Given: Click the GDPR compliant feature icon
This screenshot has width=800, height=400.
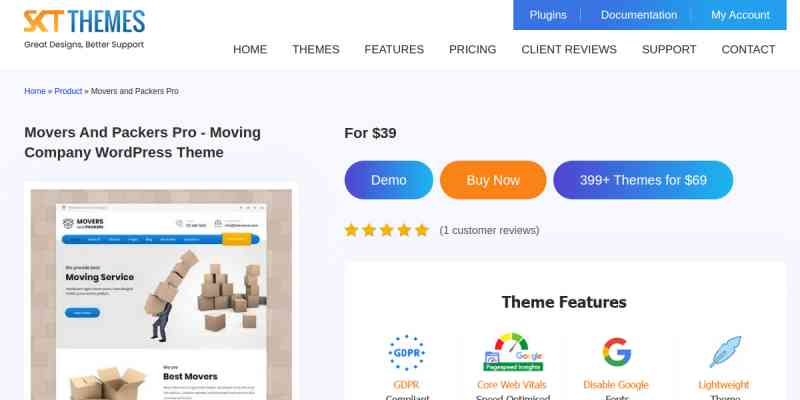Looking at the screenshot, I should 407,353.
